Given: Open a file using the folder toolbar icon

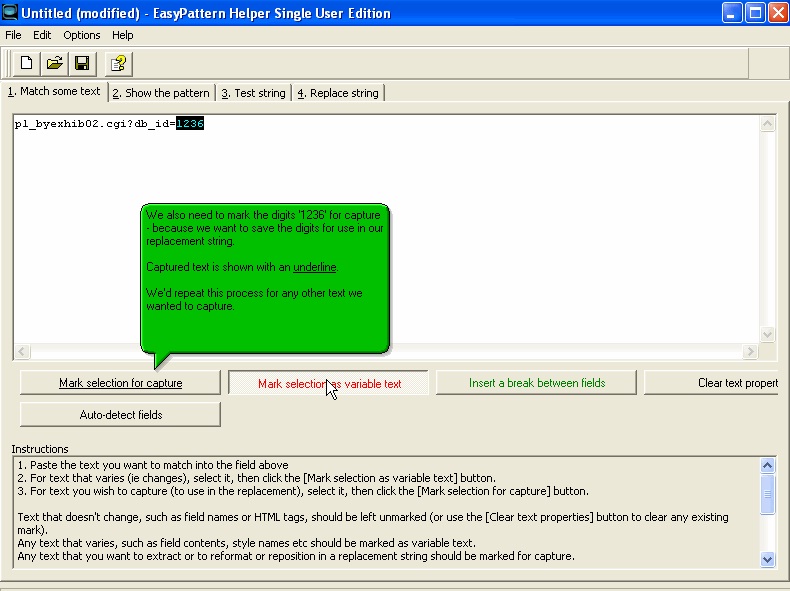Looking at the screenshot, I should tap(54, 63).
